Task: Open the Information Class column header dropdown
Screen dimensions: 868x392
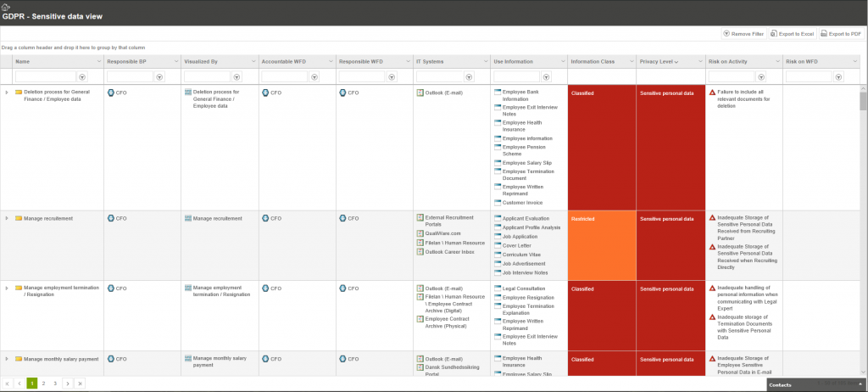Action: [x=630, y=62]
